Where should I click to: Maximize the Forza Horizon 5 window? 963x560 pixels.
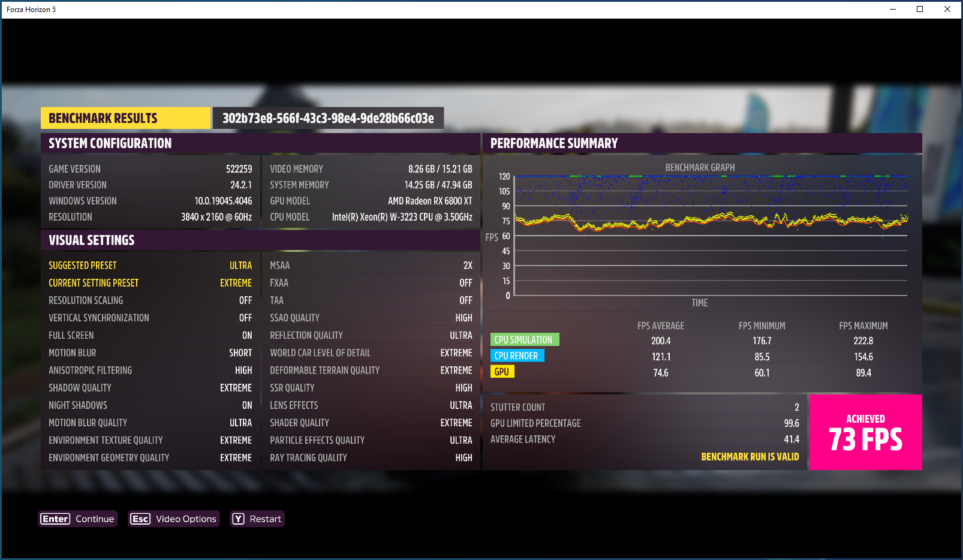[920, 9]
